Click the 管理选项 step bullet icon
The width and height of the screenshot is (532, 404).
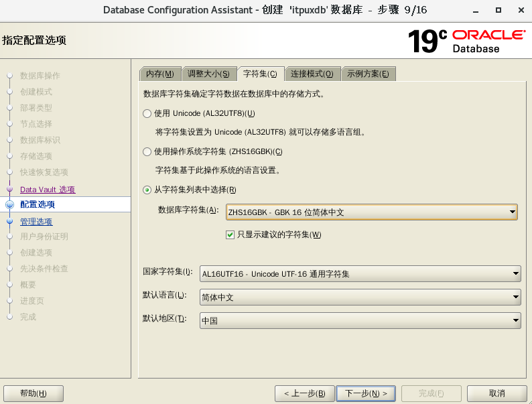click(x=10, y=221)
